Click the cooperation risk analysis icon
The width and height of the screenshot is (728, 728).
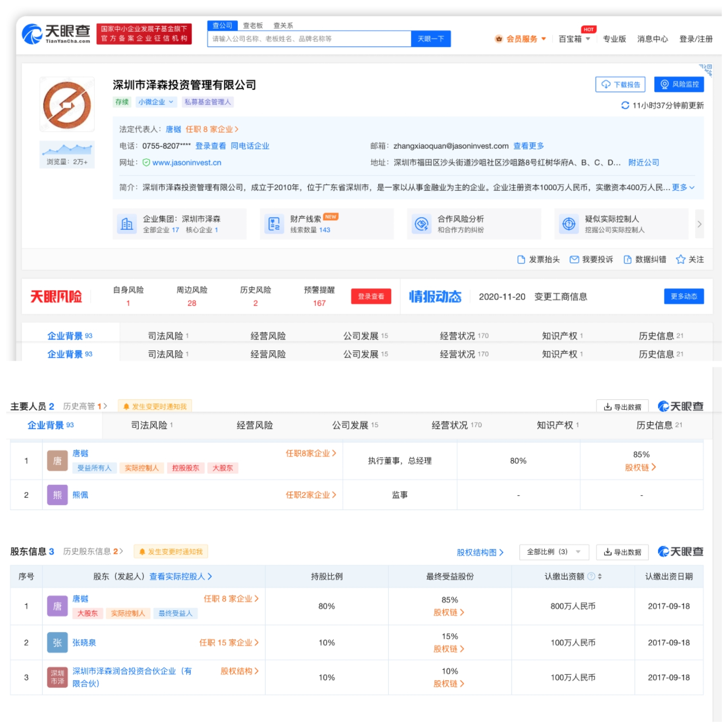coord(421,224)
